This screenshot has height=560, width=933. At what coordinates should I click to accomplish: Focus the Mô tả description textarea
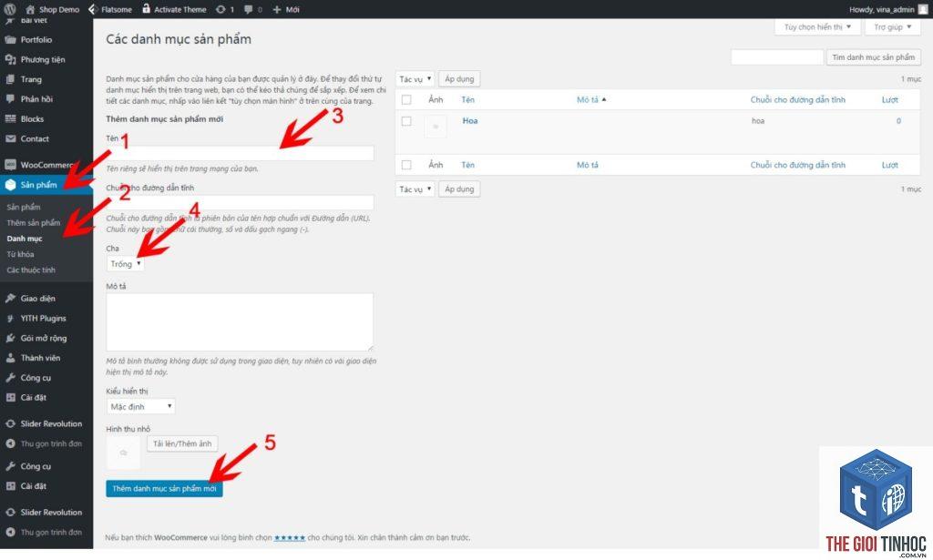tap(240, 321)
